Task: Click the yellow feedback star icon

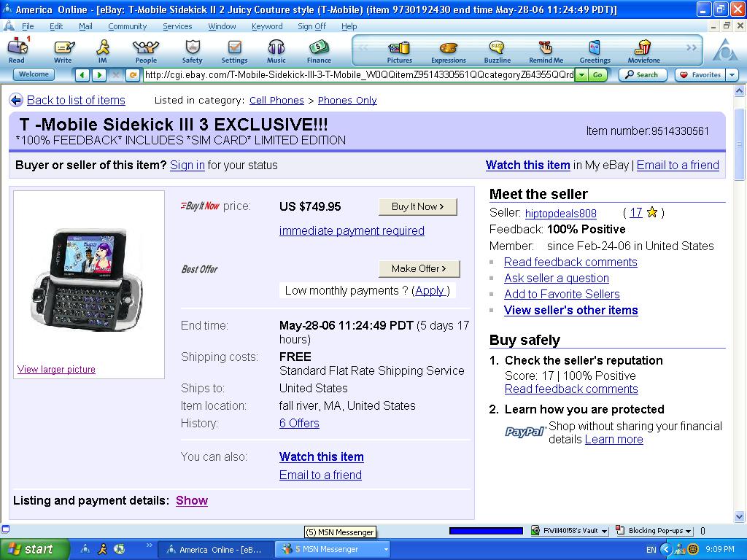Action: point(652,212)
